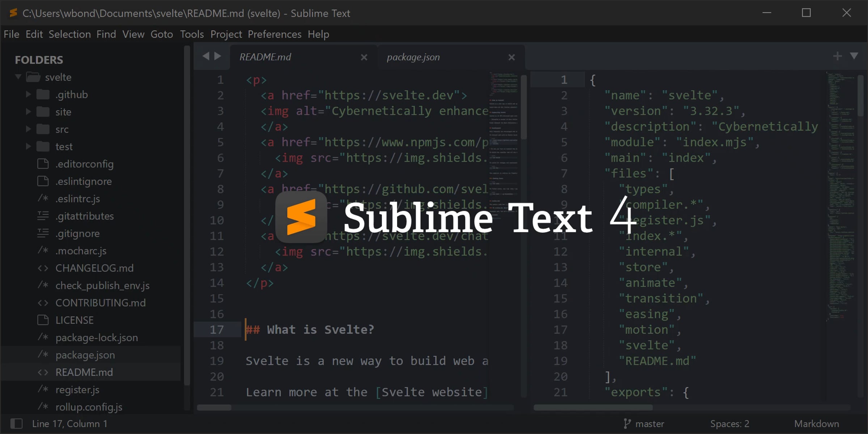Viewport: 868px width, 434px height.
Task: Click the git branch icon in status bar
Action: click(x=627, y=424)
